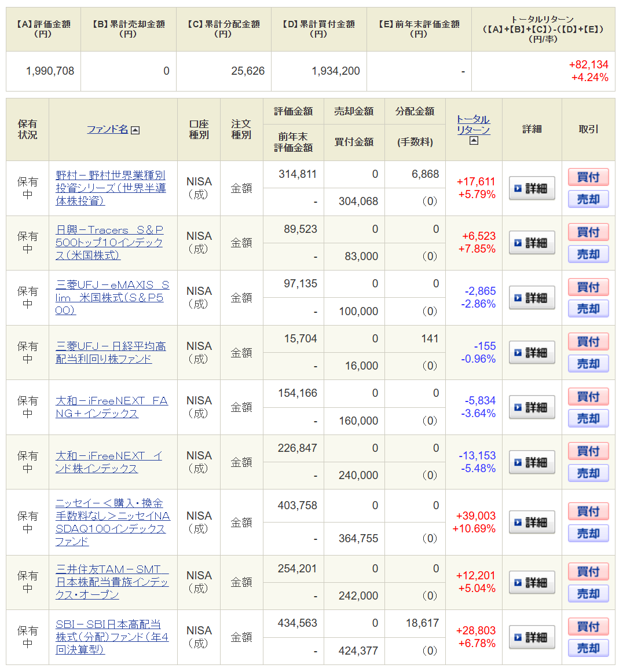Select the cumulative distribution amount 25,626
This screenshot has height=672, width=623.
(x=248, y=71)
